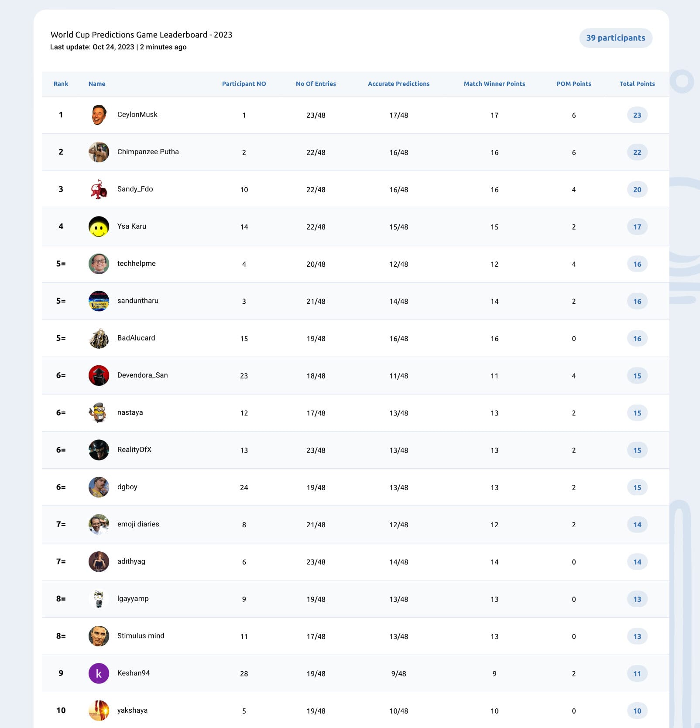Select the No Of Entries column header
The width and height of the screenshot is (700, 728).
coord(316,84)
